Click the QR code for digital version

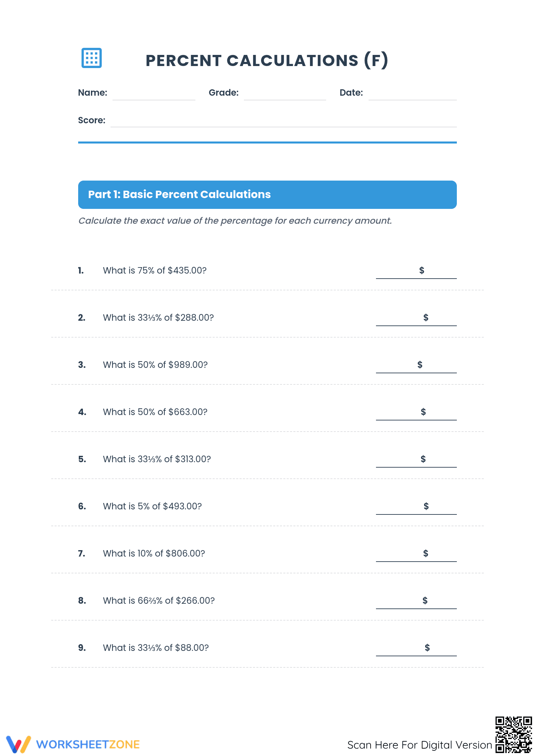pyautogui.click(x=513, y=734)
